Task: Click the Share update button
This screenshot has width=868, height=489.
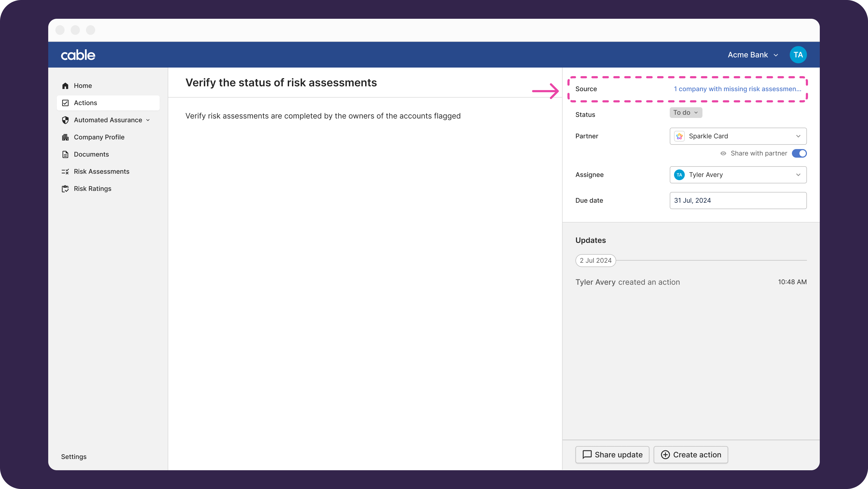Action: pyautogui.click(x=612, y=455)
